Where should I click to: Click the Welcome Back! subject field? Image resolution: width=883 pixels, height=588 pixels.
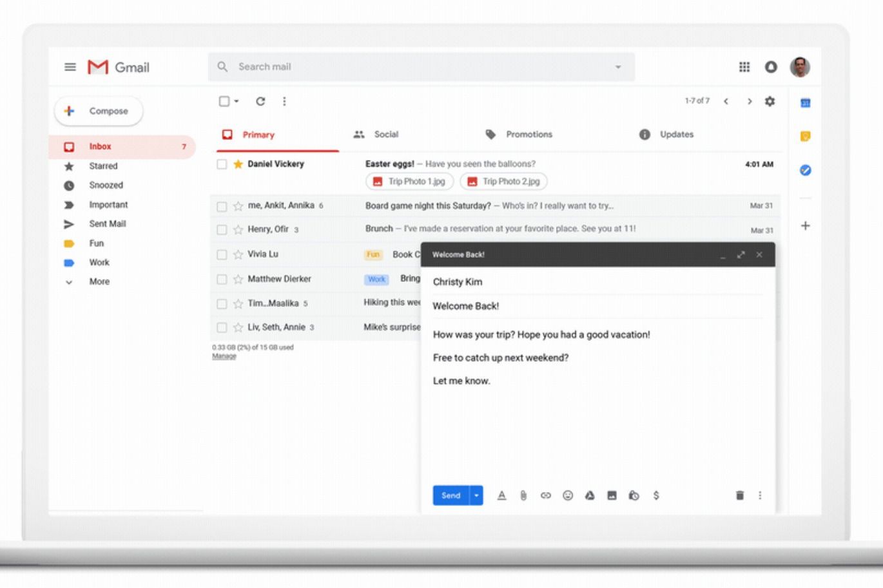[597, 307]
